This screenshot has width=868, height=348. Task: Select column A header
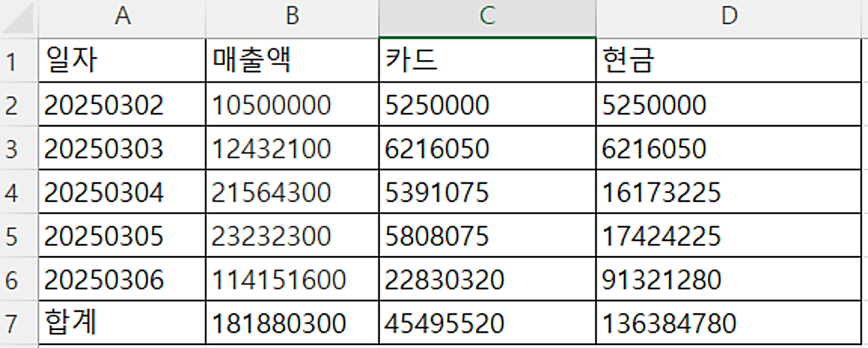(122, 18)
